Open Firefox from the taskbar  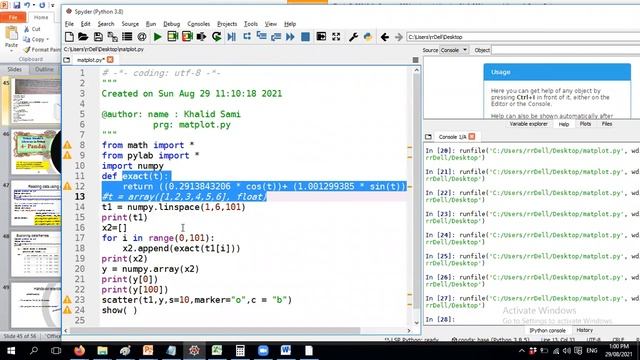80,351
